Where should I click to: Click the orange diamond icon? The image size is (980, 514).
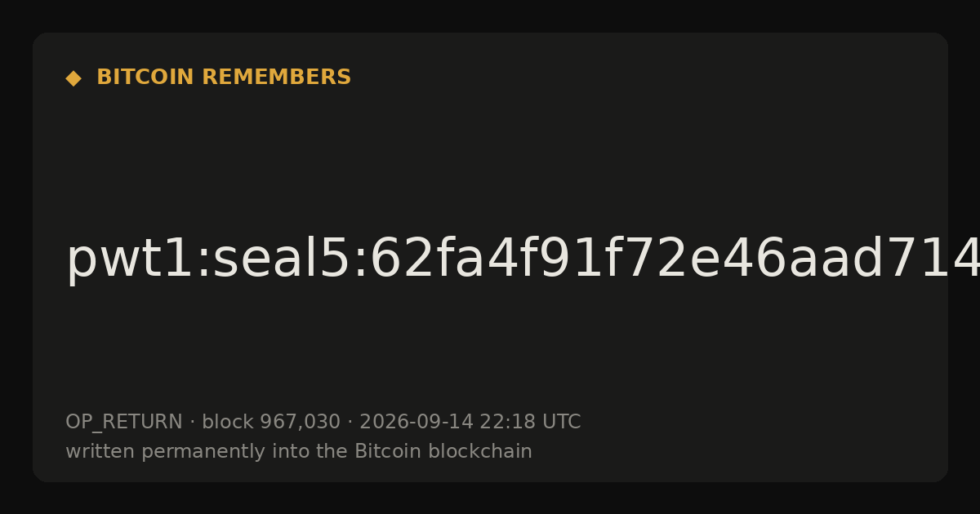click(x=73, y=78)
